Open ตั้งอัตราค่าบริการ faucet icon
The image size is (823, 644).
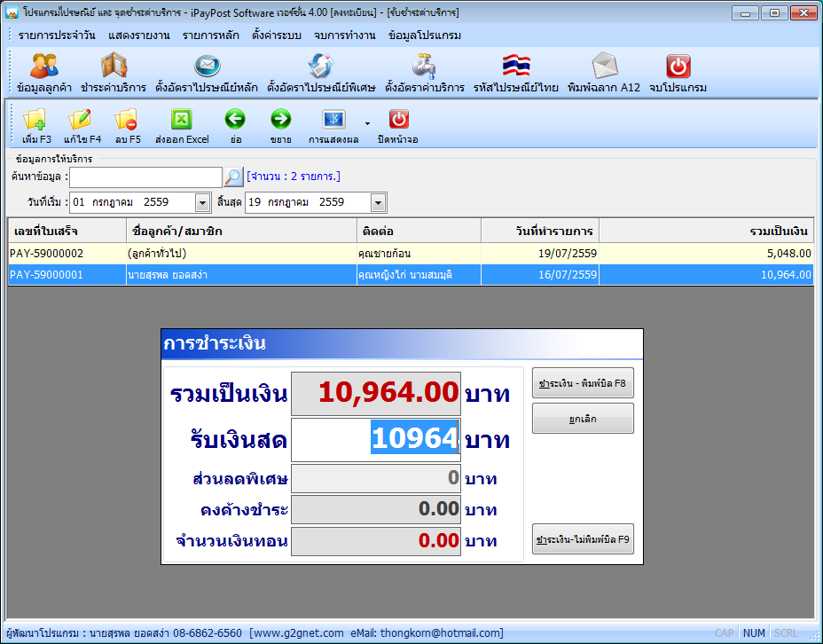click(424, 67)
